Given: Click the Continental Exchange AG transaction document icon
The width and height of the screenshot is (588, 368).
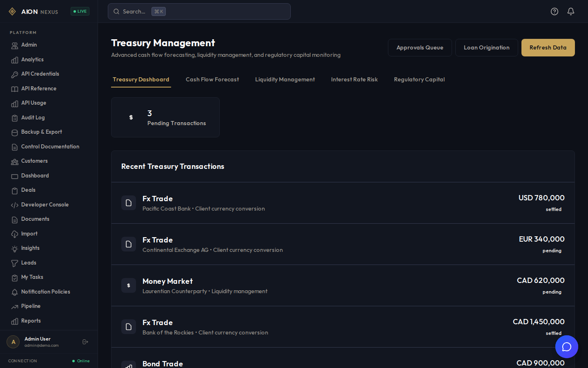Looking at the screenshot, I should click(129, 244).
